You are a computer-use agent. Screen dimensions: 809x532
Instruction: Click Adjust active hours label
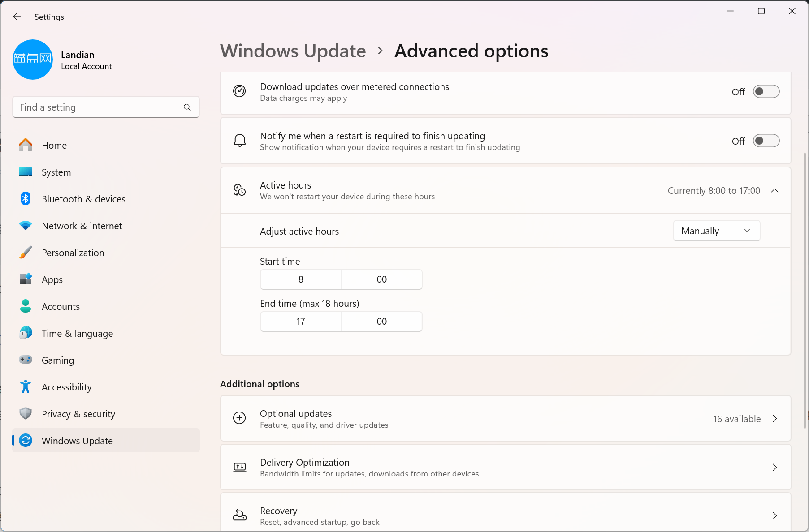[299, 231]
